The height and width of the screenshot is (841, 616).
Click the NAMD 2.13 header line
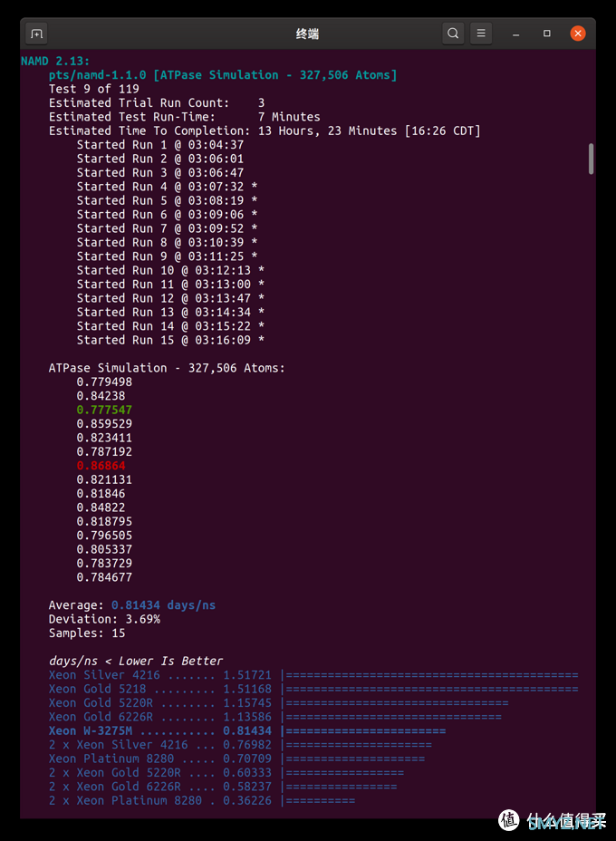[55, 61]
